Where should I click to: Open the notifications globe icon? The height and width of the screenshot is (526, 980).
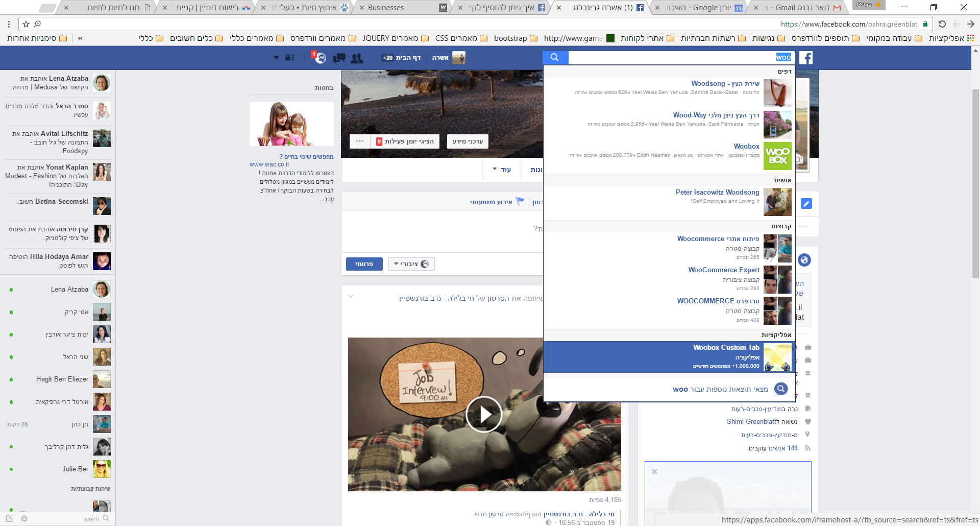click(x=320, y=58)
